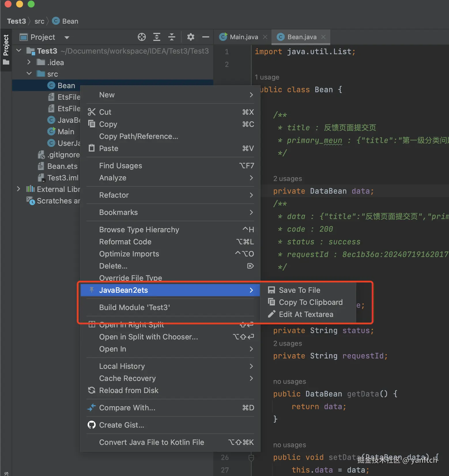This screenshot has width=449, height=476.
Task: Open the Project view dropdown arrow
Action: 67,37
